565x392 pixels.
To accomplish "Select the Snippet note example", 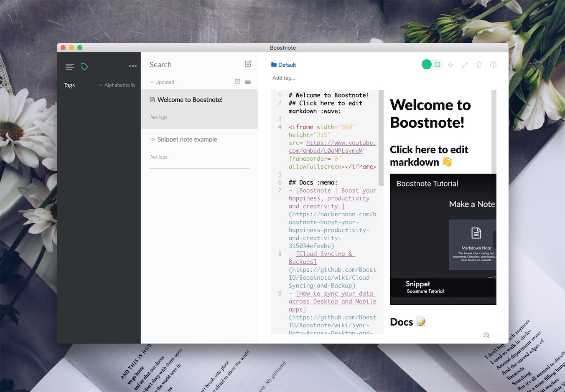I will [199, 149].
